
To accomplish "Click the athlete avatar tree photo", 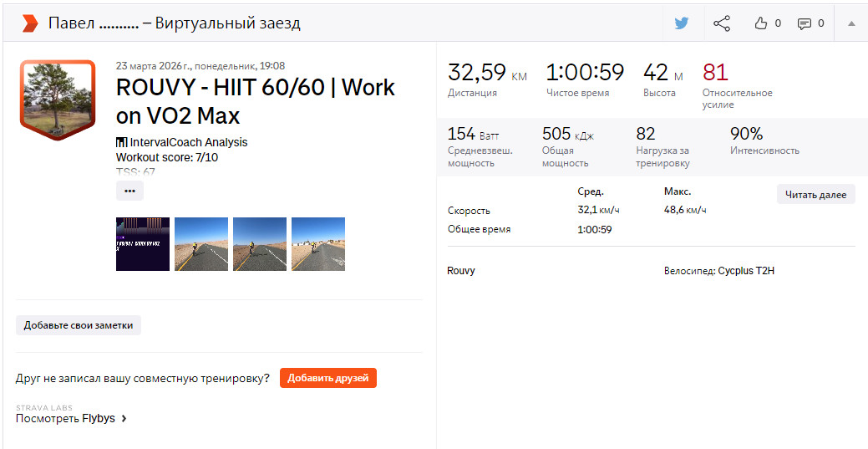I will click(58, 99).
